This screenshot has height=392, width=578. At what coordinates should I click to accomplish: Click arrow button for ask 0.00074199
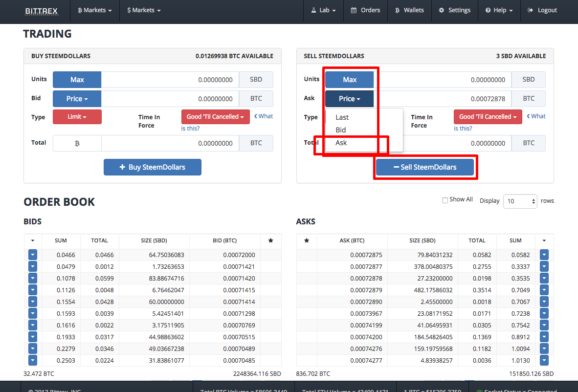pyautogui.click(x=544, y=326)
